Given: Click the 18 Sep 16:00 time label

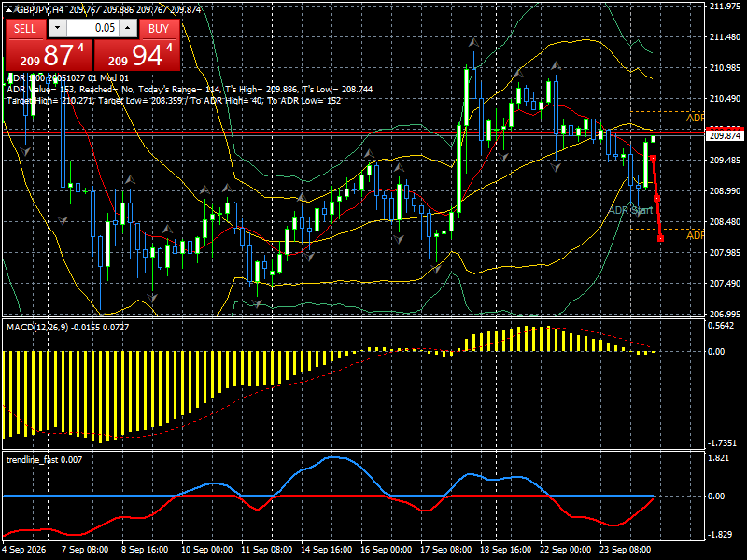Looking at the screenshot, I should (505, 550).
